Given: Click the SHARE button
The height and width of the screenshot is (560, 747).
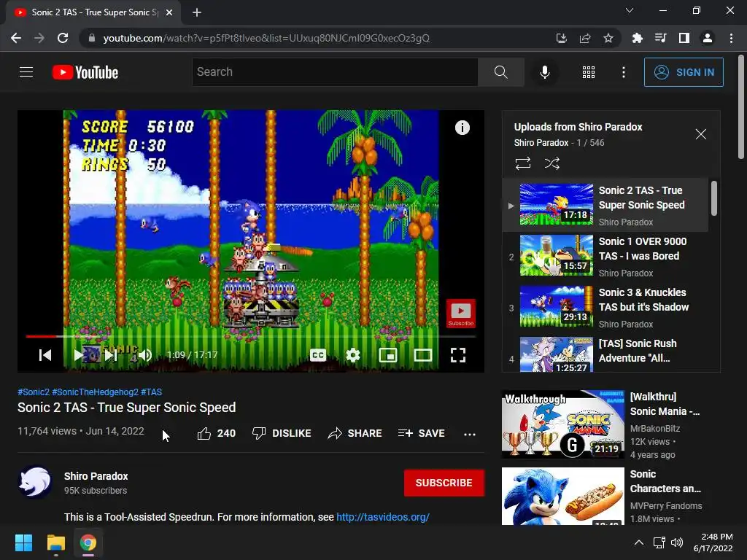Looking at the screenshot, I should (355, 433).
